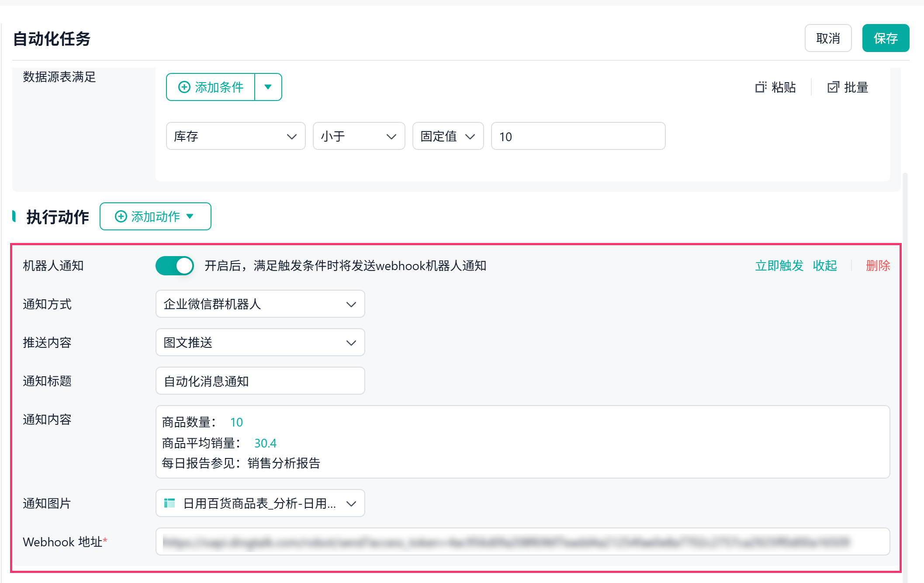Click the 通知标题 input field
The height and width of the screenshot is (583, 924).
point(260,381)
